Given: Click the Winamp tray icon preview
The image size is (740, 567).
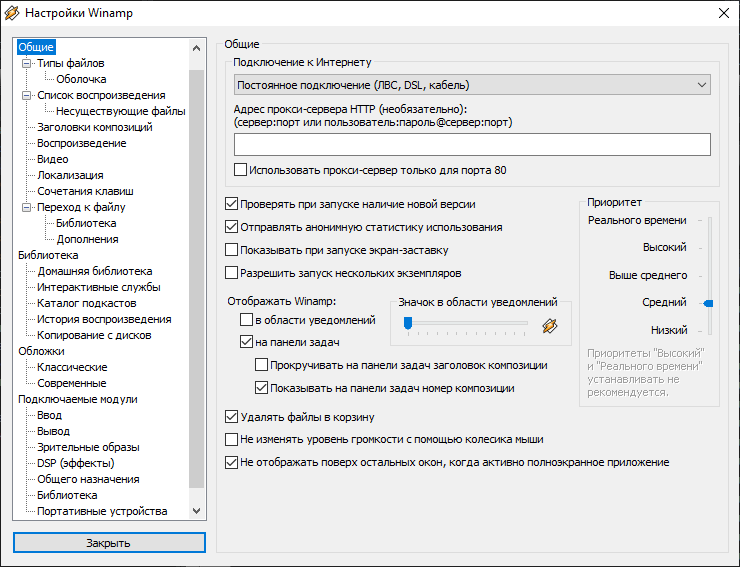Looking at the screenshot, I should click(x=549, y=324).
